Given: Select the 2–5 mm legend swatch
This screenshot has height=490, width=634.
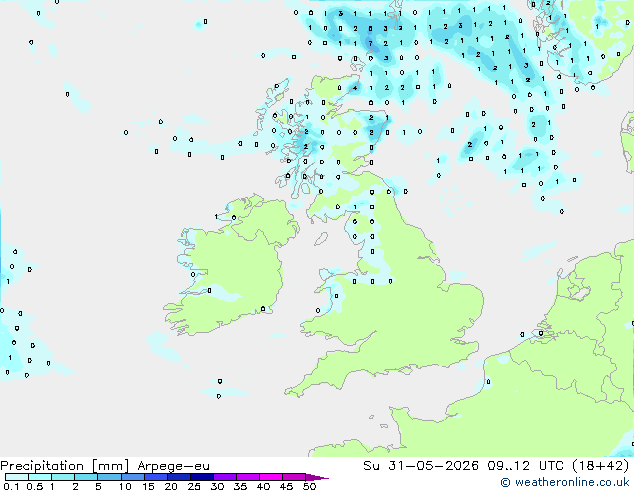Looking at the screenshot, I should pyautogui.click(x=86, y=477).
